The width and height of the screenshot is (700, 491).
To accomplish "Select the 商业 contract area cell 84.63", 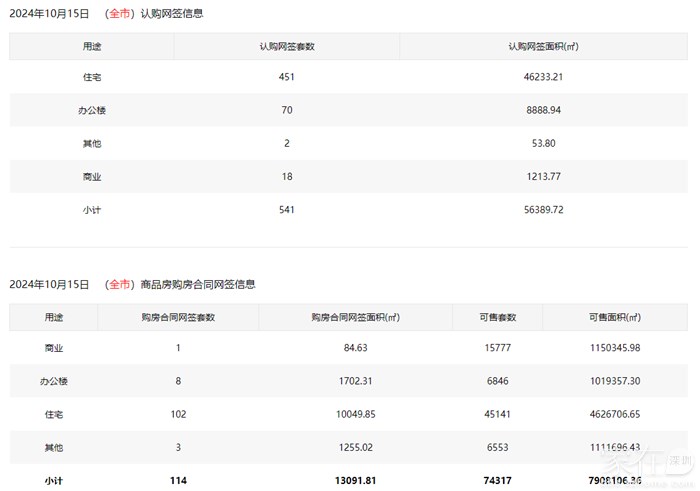I will point(355,348).
